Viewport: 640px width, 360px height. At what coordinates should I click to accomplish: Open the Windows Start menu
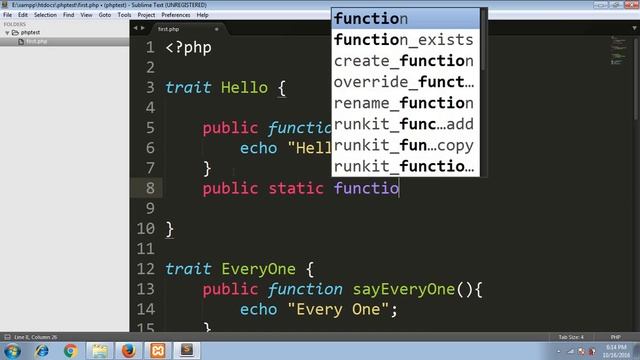(12, 351)
